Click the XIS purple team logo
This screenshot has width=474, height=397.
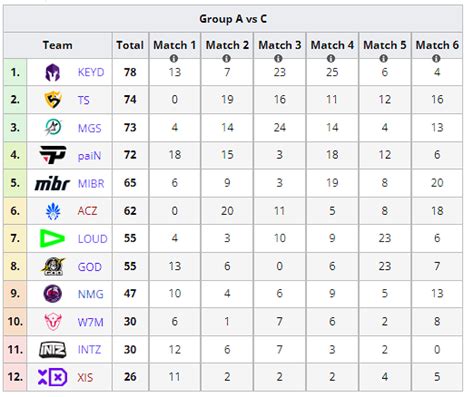click(x=52, y=377)
